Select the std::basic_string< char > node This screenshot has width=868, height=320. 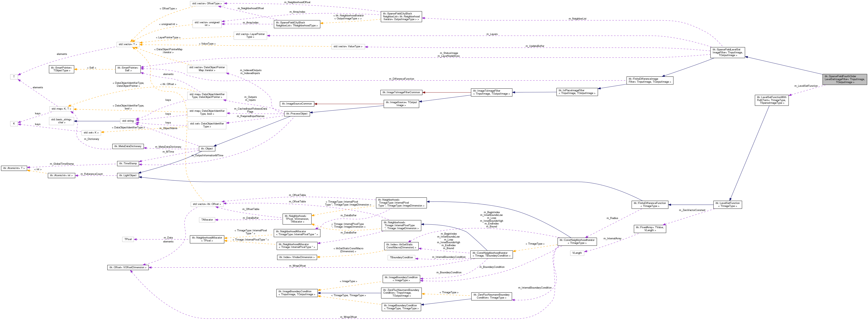pos(61,121)
